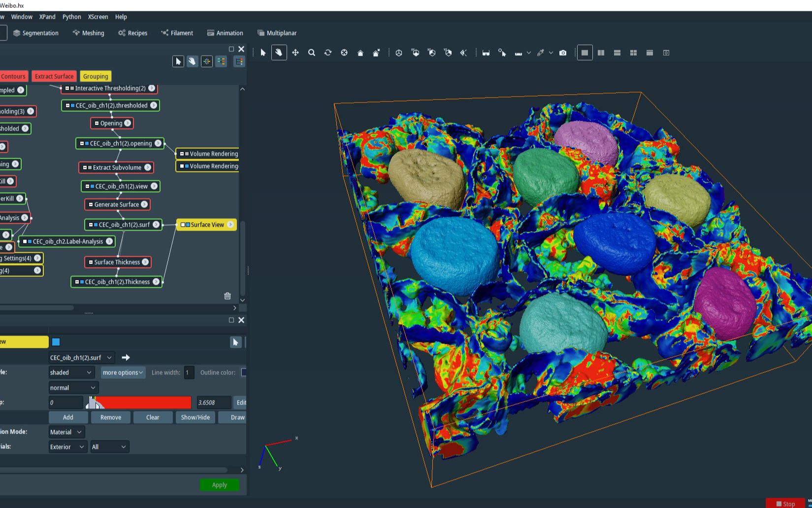The width and height of the screenshot is (812, 508).
Task: Toggle the Volume Rendering module's viewer square
Action: (x=187, y=154)
